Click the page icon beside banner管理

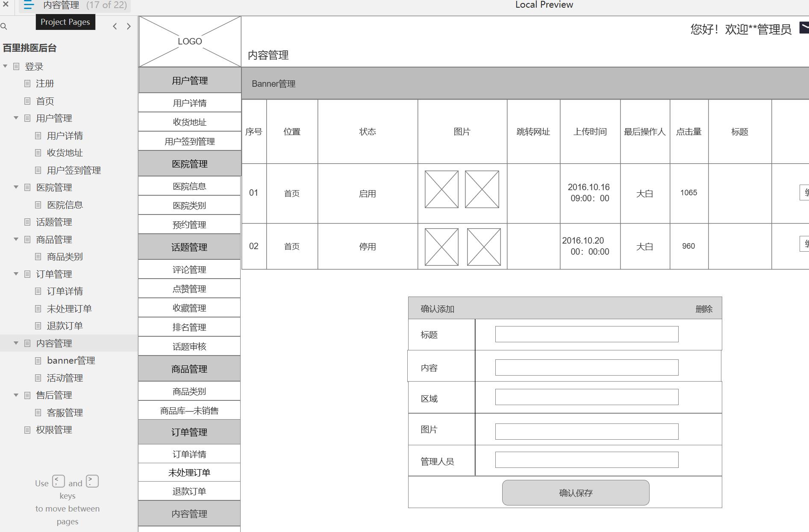tap(38, 361)
